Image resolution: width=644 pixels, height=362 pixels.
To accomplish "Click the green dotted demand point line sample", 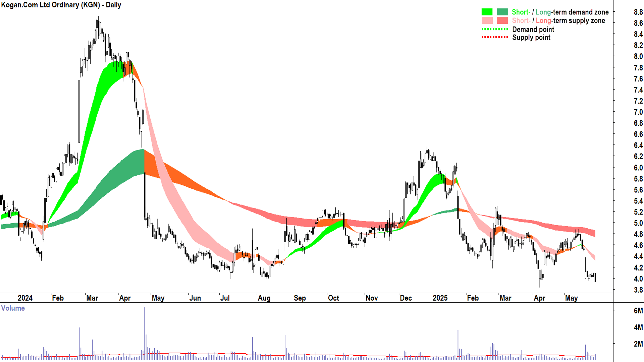I will [x=495, y=29].
